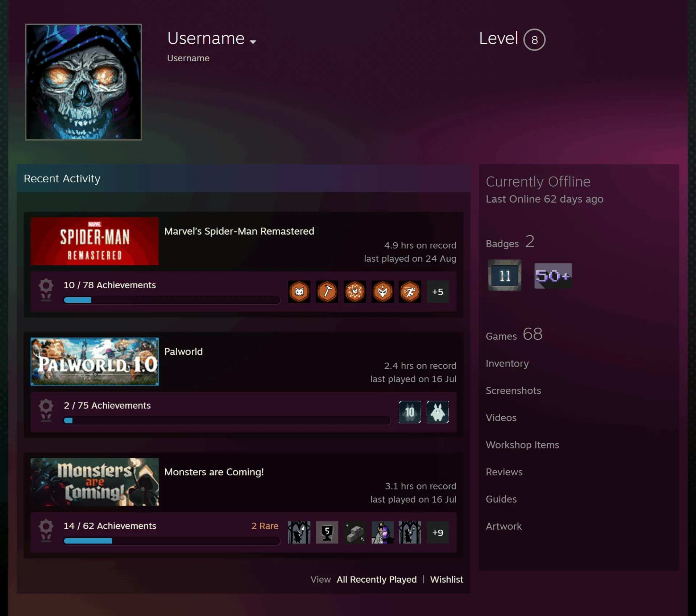Click the Palworld '10' achievement icon
This screenshot has width=696, height=616.
(410, 412)
